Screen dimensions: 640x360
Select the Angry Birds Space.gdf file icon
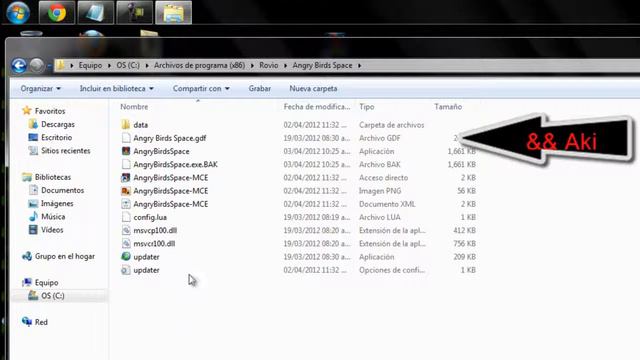coord(126,138)
